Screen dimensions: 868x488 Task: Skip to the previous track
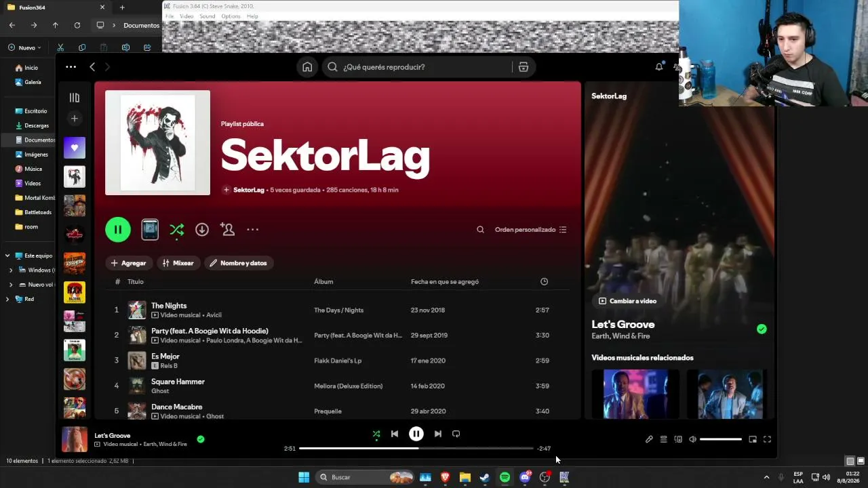pyautogui.click(x=395, y=434)
